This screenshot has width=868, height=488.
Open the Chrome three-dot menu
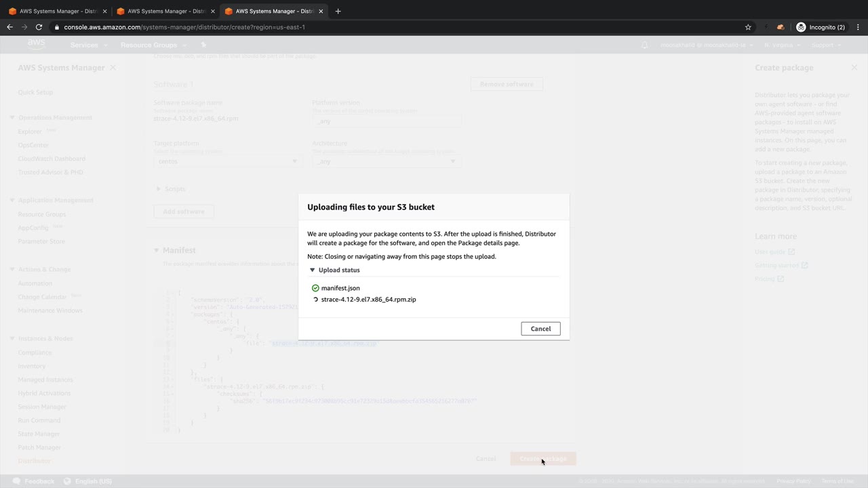coord(859,27)
